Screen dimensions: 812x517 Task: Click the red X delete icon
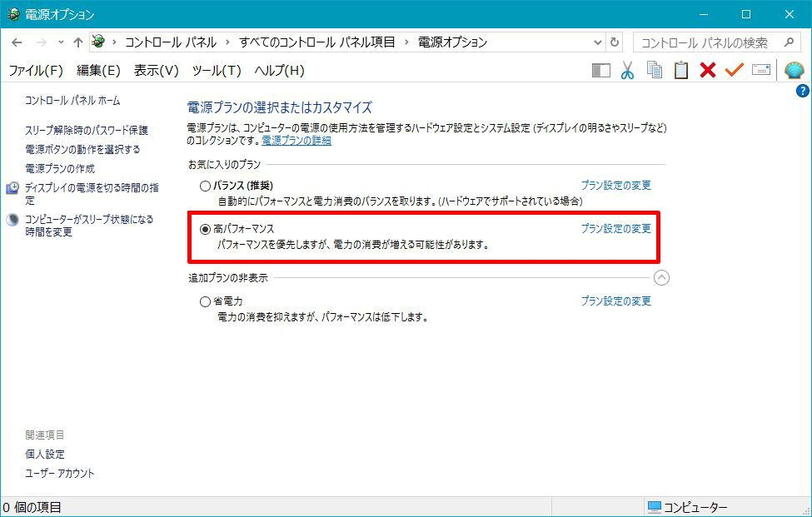707,71
